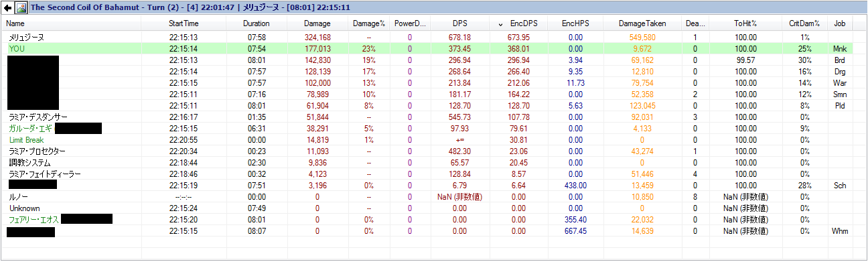This screenshot has height=264, width=868.
Task: Click the Whm job cell
Action: click(840, 230)
